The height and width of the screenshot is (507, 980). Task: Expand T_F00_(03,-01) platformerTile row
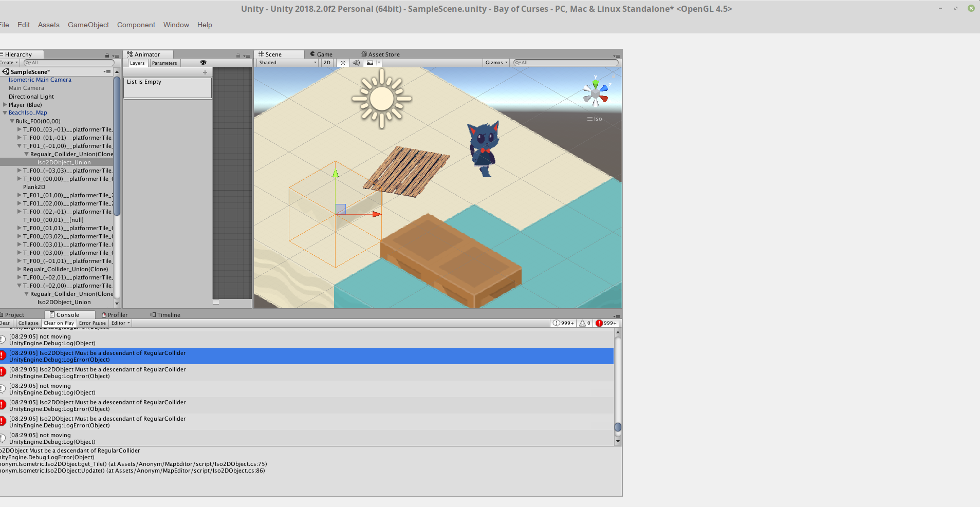pos(20,129)
